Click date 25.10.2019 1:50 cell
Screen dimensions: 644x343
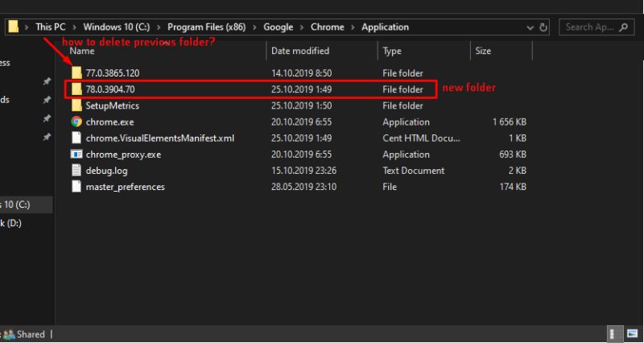pos(301,105)
